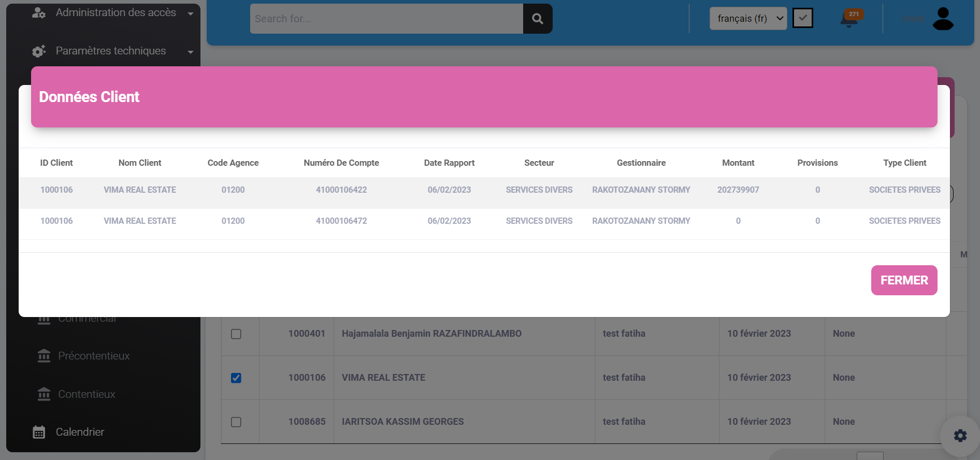This screenshot has width=980, height=460.
Task: Click the checkmark button beside language selector
Action: (x=802, y=18)
